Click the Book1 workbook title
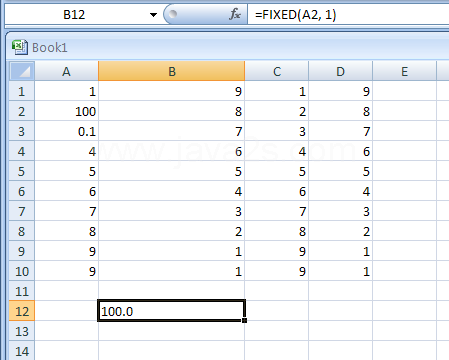Screen dimensions: 449x360 [50, 48]
